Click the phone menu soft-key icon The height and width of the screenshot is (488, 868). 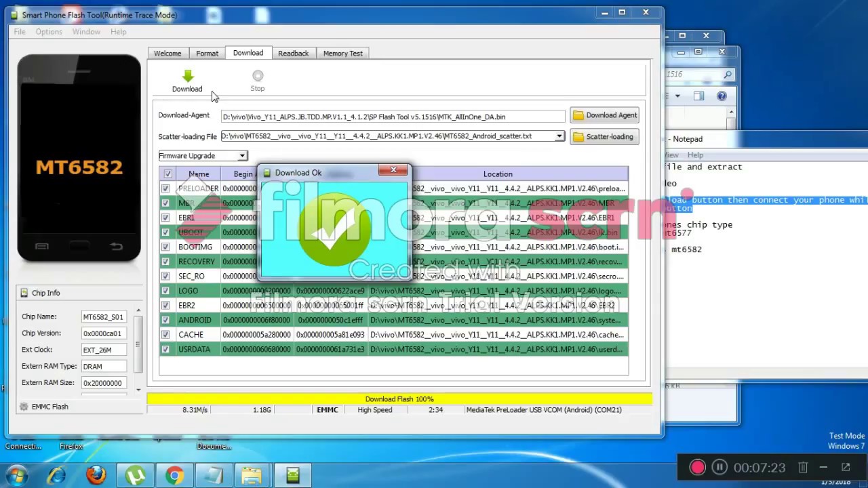41,246
